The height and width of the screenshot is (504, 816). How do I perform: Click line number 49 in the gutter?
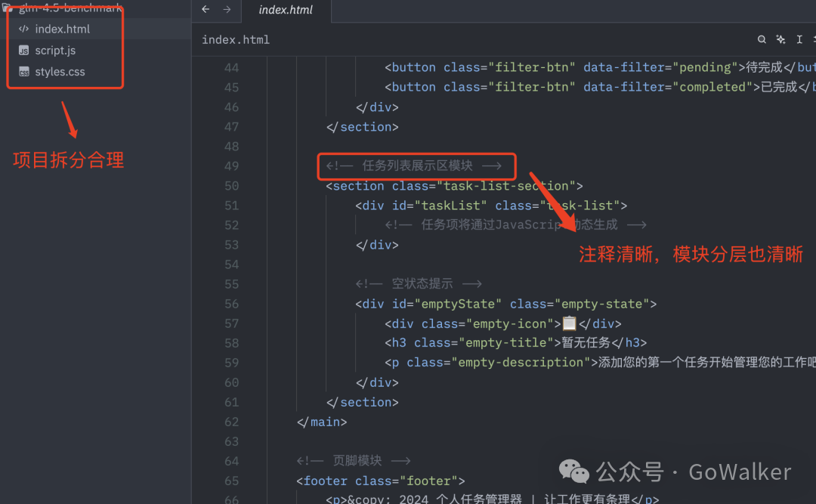pos(232,166)
